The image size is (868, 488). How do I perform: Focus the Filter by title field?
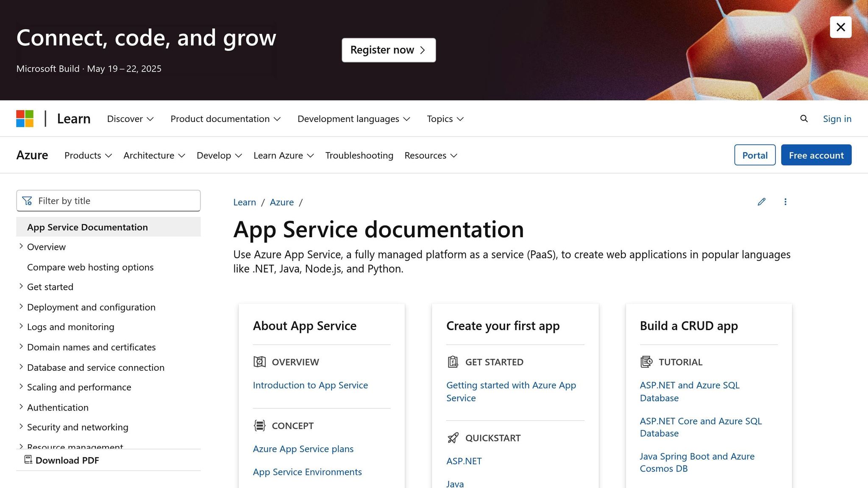click(x=108, y=201)
